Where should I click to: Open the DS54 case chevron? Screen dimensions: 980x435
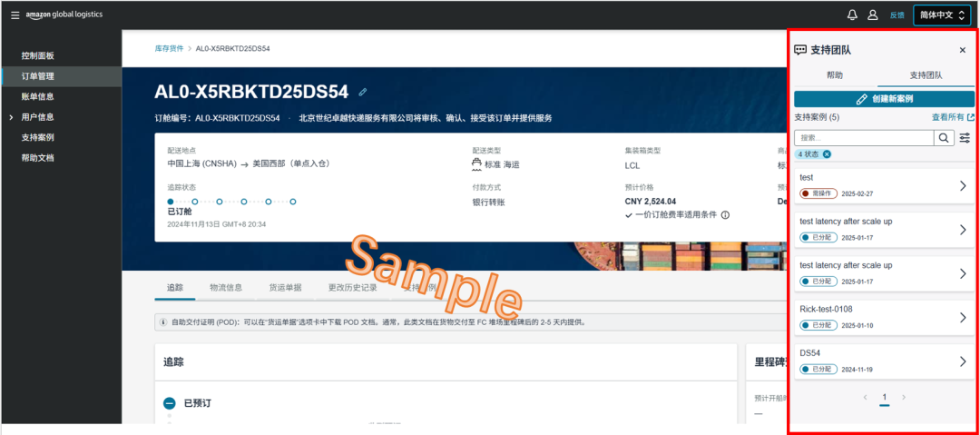pyautogui.click(x=963, y=361)
